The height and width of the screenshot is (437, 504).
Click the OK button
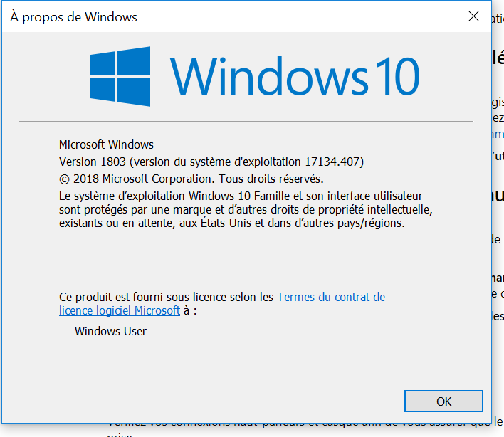pyautogui.click(x=443, y=401)
